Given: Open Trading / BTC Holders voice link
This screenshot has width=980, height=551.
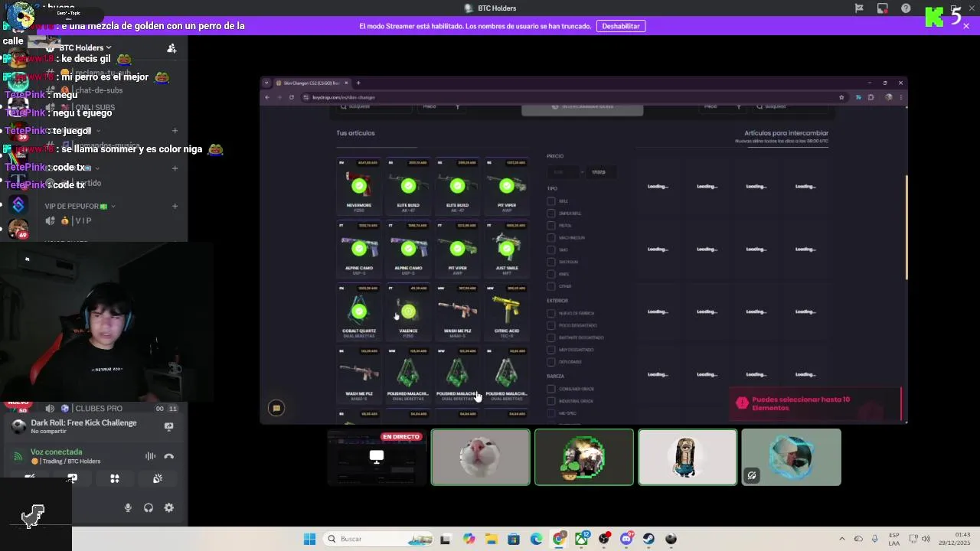Looking at the screenshot, I should coord(70,461).
